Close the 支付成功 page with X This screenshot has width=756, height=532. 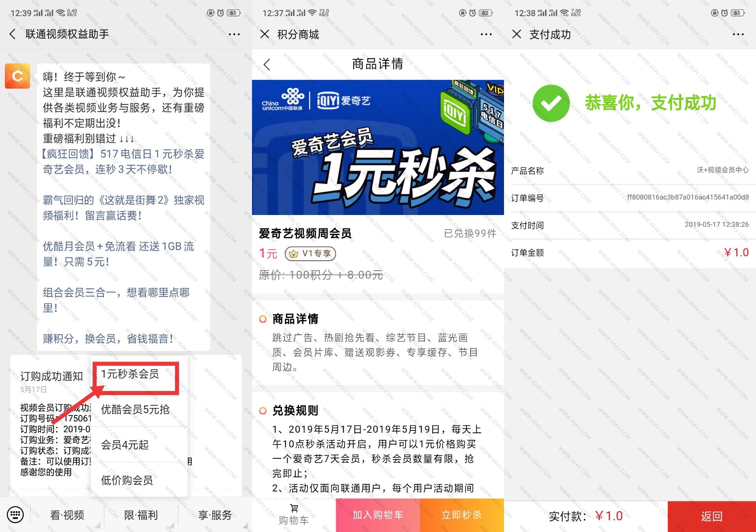point(517,34)
